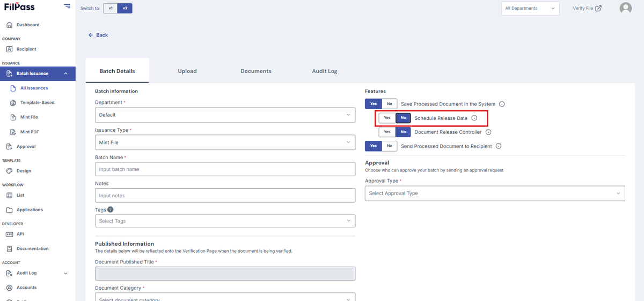Image resolution: width=644 pixels, height=301 pixels.
Task: Info icon beside Schedule Release Date
Action: pos(474,118)
